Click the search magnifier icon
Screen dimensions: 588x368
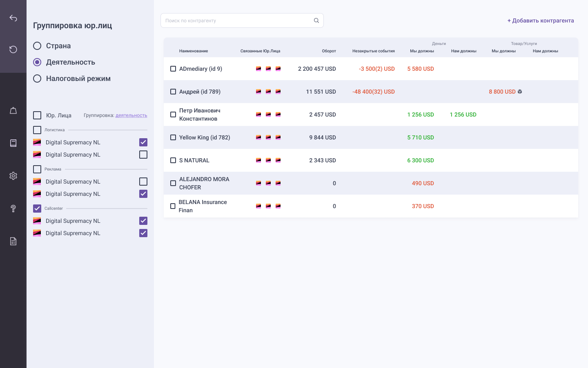click(316, 20)
